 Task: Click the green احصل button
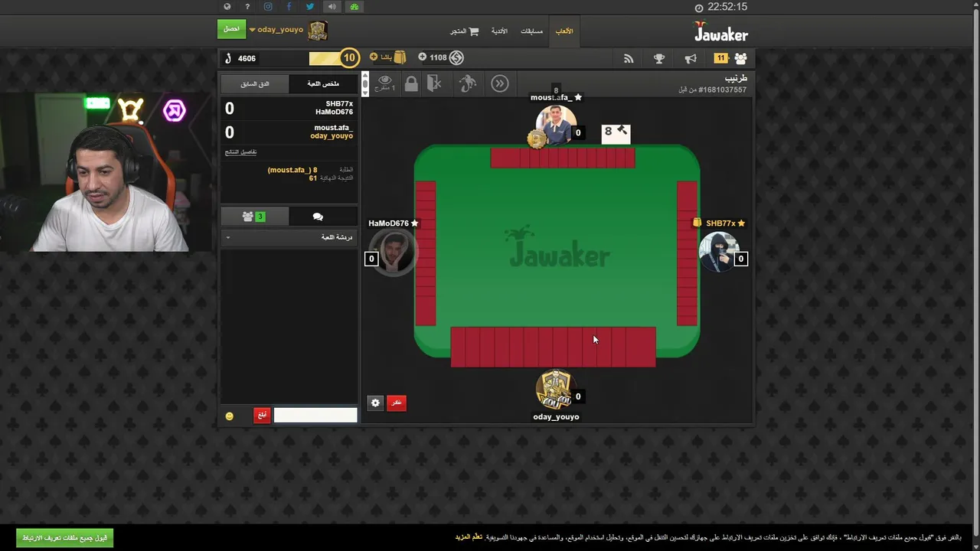tap(232, 29)
